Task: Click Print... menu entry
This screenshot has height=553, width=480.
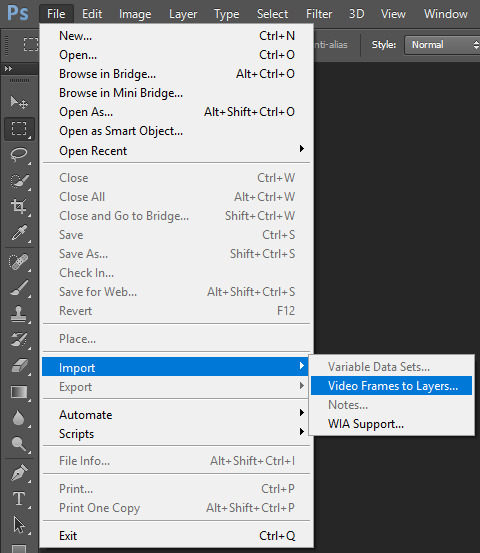Action: pyautogui.click(x=176, y=489)
